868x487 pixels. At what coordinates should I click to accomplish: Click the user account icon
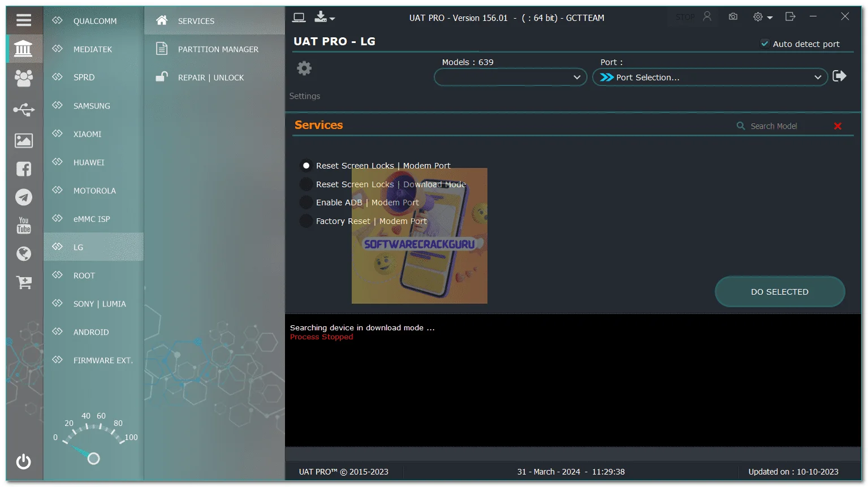(x=707, y=16)
